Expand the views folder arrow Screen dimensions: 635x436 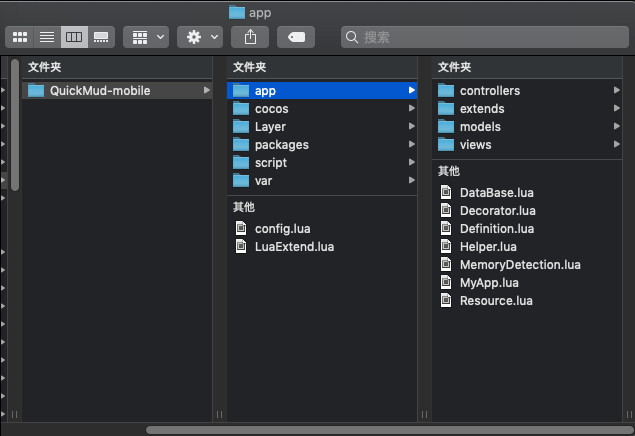[x=617, y=145]
